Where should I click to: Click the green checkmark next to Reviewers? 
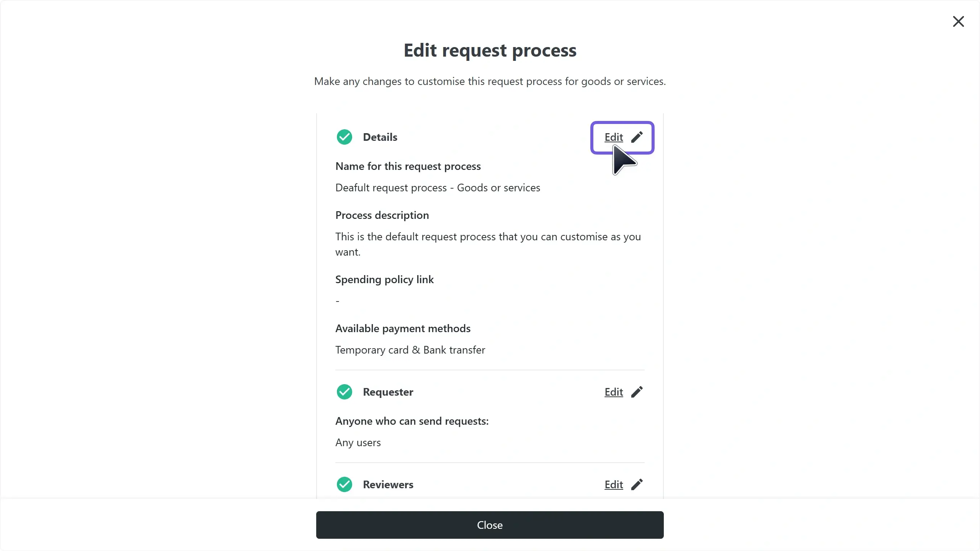pos(344,484)
